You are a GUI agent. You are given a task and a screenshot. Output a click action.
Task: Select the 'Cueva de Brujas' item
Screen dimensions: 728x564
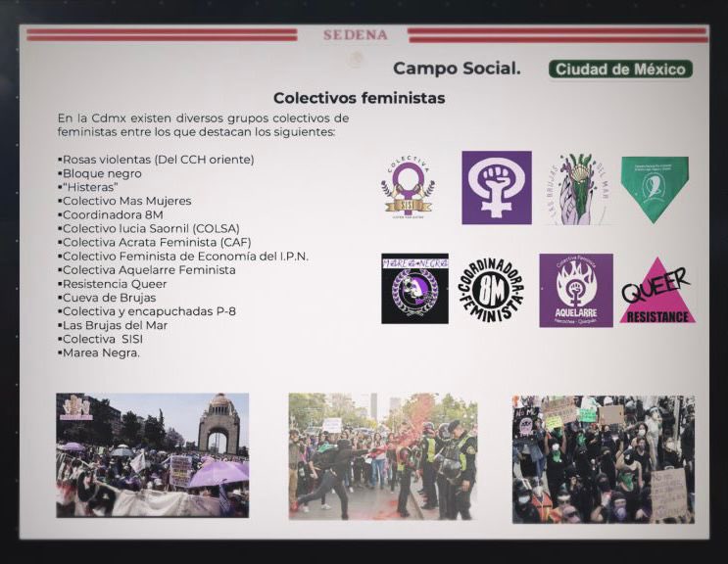pyautogui.click(x=107, y=298)
